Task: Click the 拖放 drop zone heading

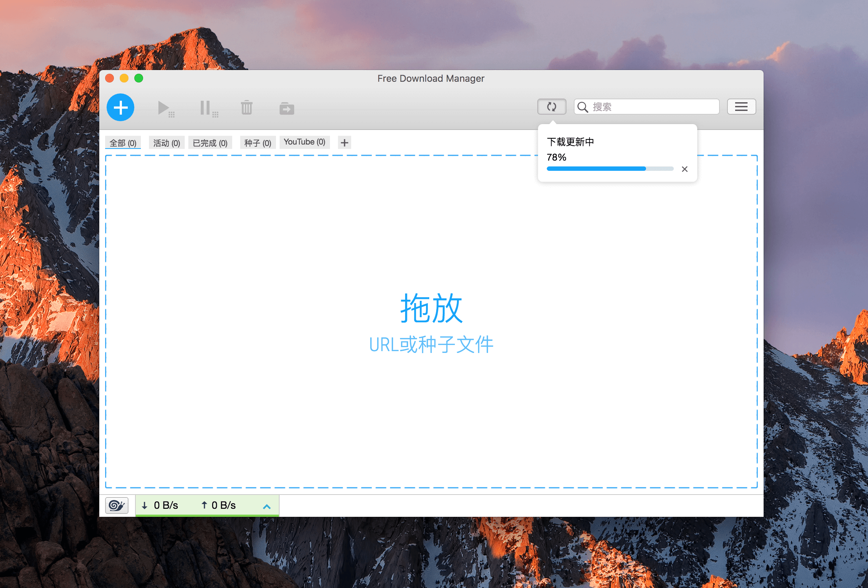Action: click(x=431, y=308)
